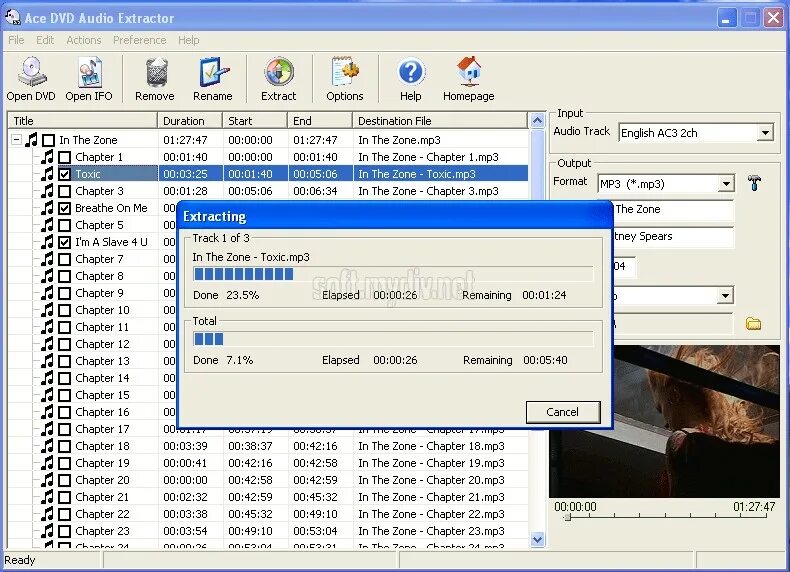Image resolution: width=790 pixels, height=572 pixels.
Task: Click the Extracting dialog title bar
Action: point(395,216)
